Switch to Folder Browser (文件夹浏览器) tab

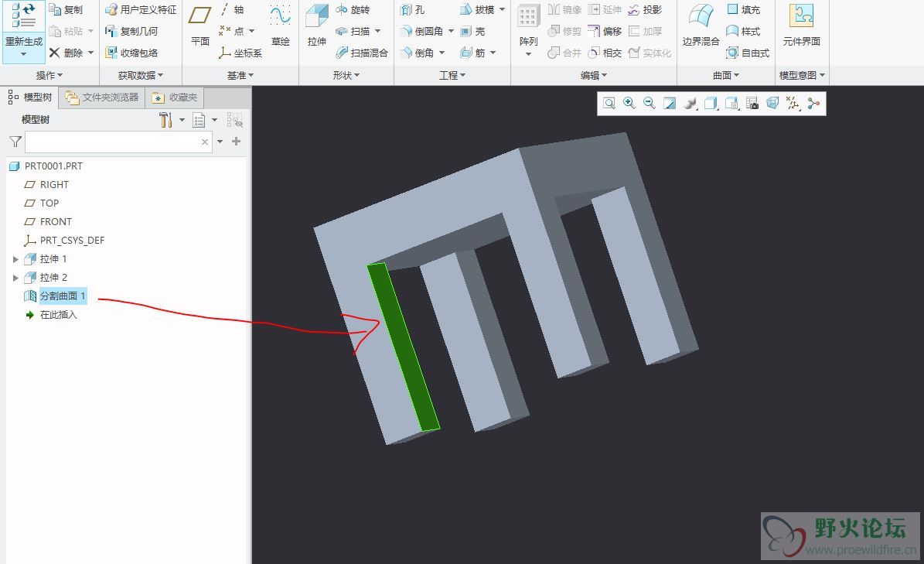103,97
